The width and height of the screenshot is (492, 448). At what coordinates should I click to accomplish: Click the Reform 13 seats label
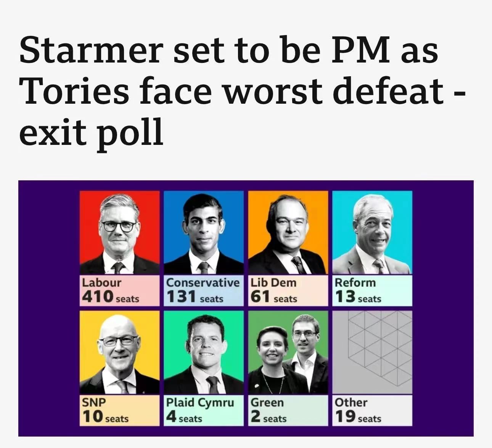point(372,291)
